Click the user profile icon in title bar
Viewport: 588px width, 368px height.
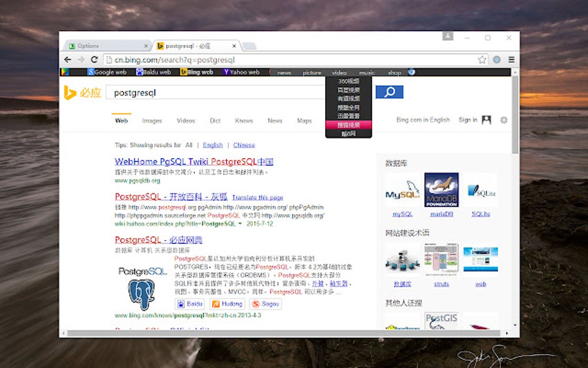tap(447, 36)
